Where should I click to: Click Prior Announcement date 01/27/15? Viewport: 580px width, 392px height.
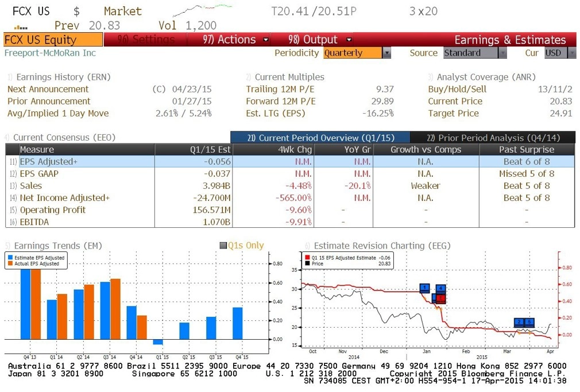coord(192,102)
